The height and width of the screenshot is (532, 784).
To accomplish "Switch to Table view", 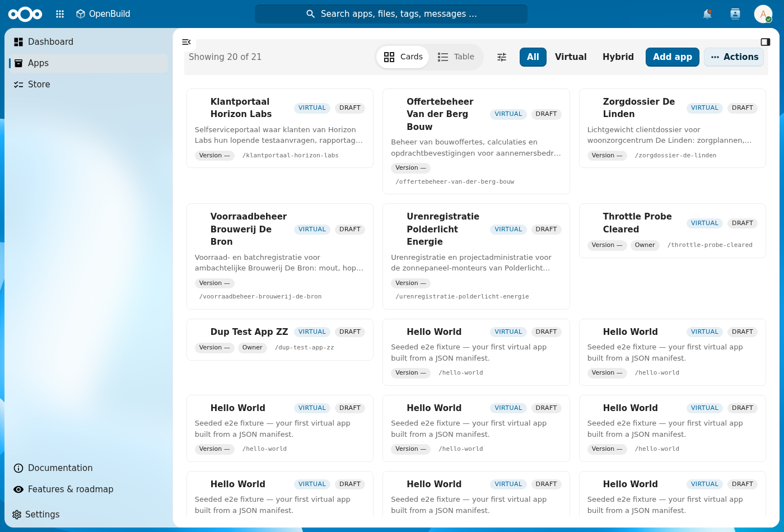I will tap(456, 57).
